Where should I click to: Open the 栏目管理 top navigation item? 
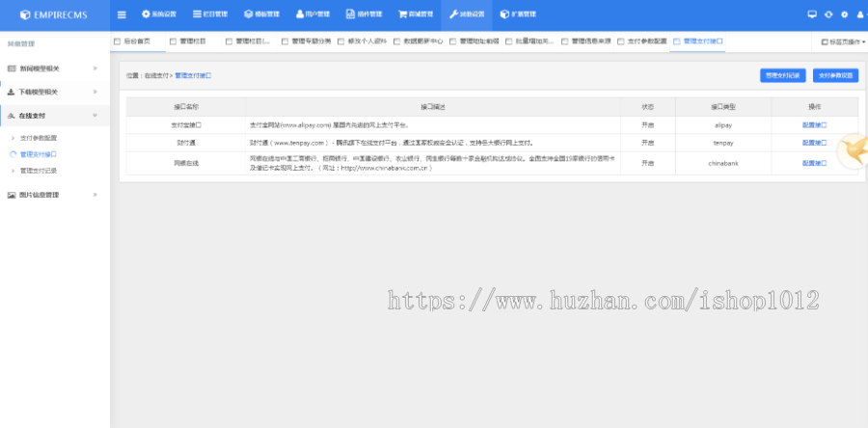click(210, 14)
